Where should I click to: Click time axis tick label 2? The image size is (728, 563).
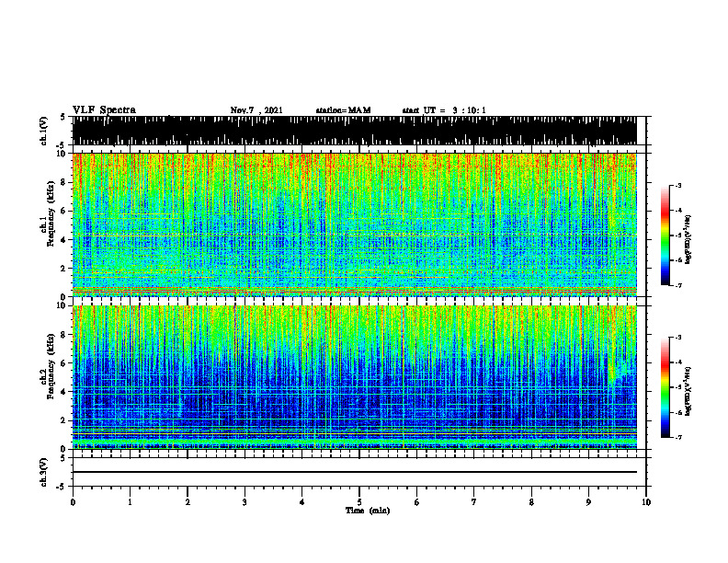click(x=188, y=502)
